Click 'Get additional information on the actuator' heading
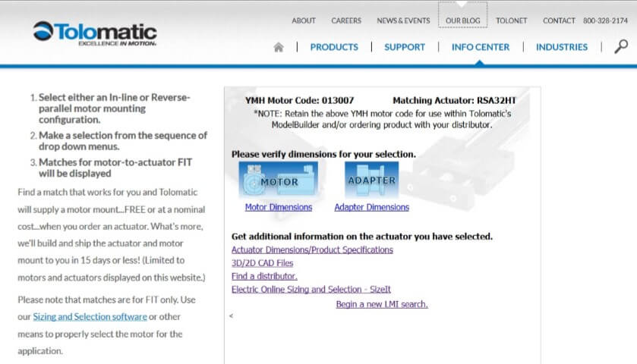The image size is (637, 364). [361, 236]
